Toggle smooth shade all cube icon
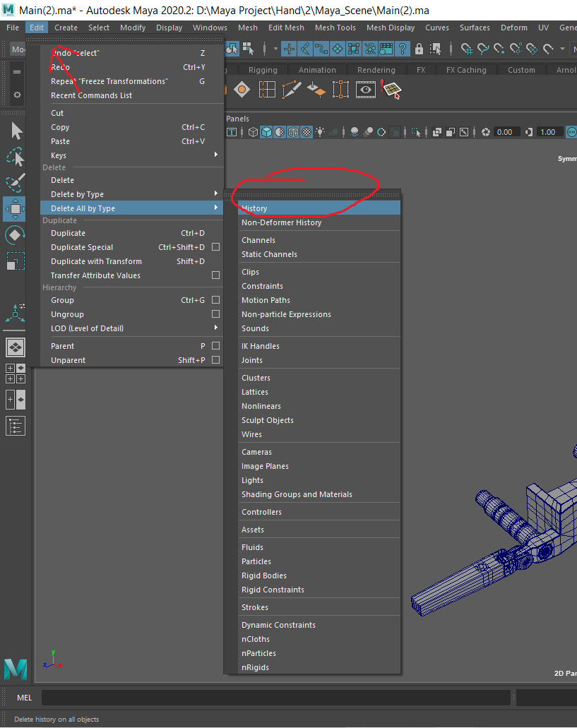 pyautogui.click(x=266, y=132)
